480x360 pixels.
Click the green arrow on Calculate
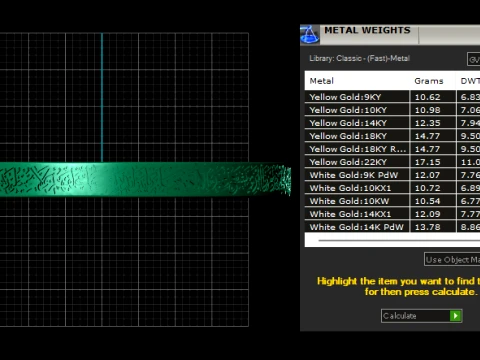point(455,316)
